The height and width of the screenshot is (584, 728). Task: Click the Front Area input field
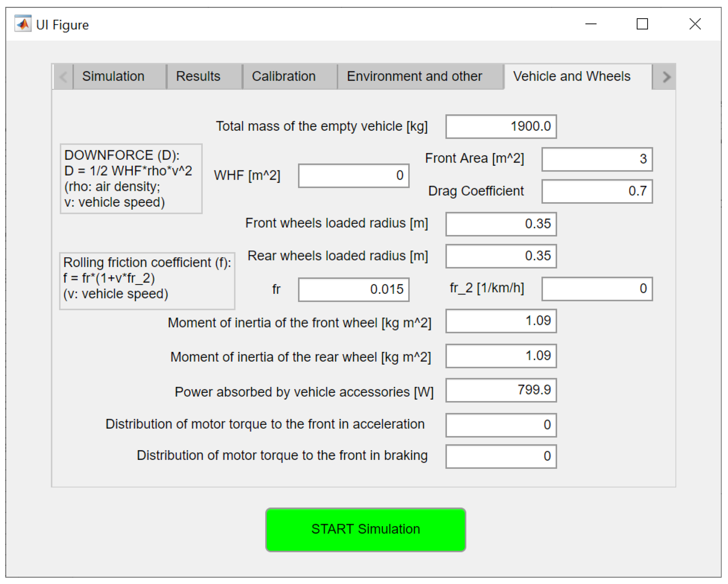click(597, 159)
